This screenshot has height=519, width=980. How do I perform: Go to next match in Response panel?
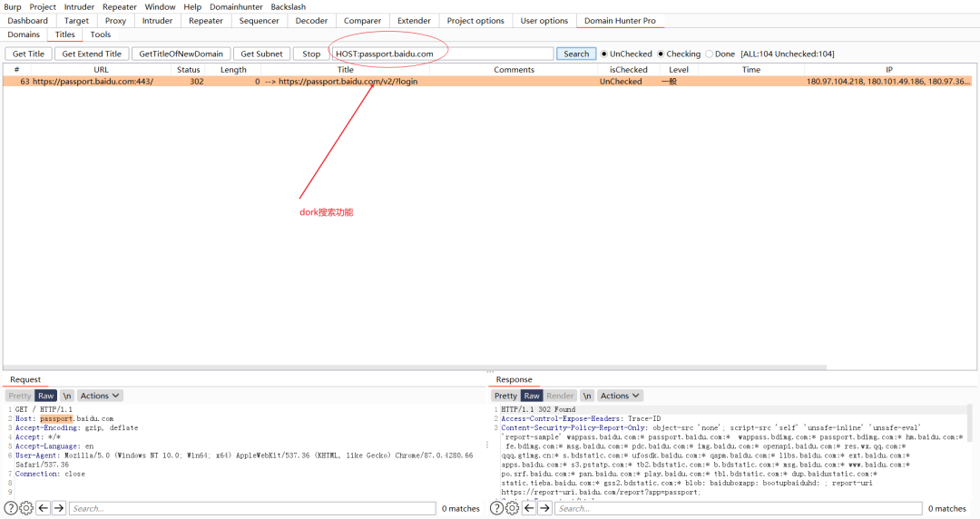(x=544, y=508)
